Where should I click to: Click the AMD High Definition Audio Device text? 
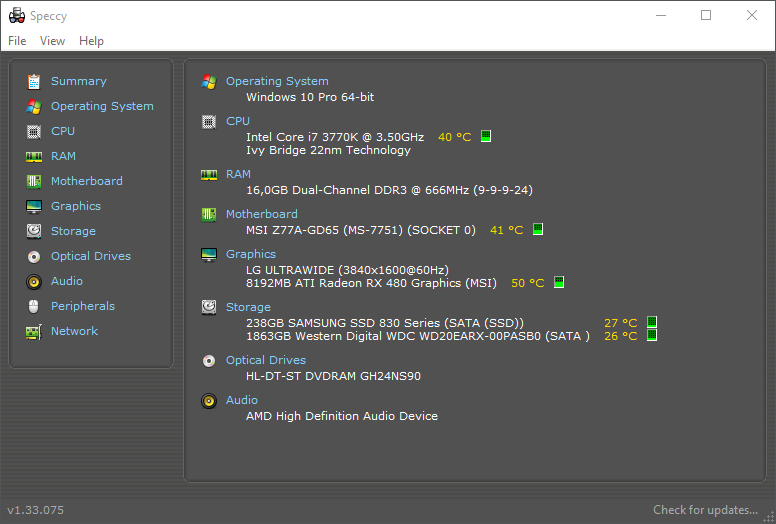(x=342, y=416)
